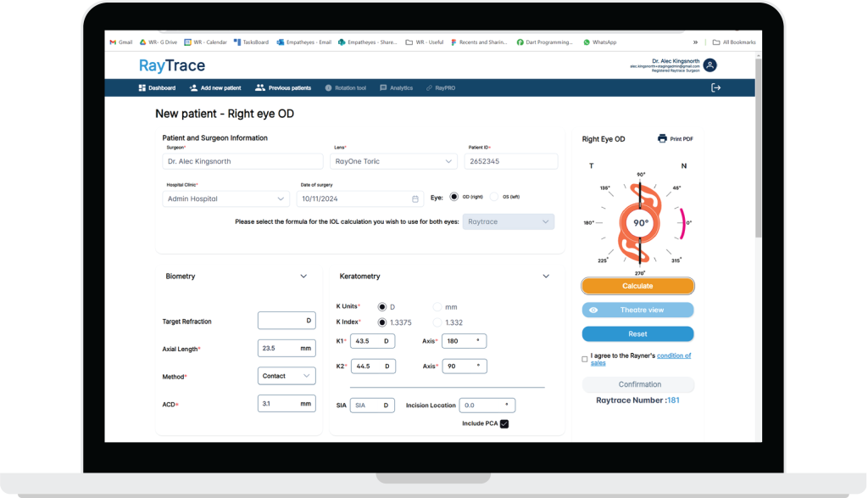This screenshot has width=868, height=498.
Task: Open the date picker calendar icon
Action: click(415, 198)
